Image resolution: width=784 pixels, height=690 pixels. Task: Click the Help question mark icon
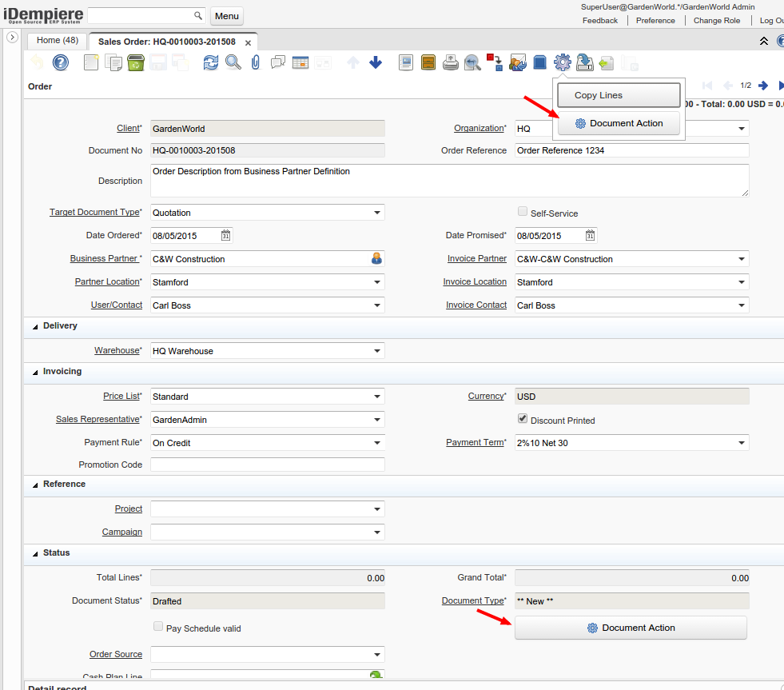[x=61, y=62]
